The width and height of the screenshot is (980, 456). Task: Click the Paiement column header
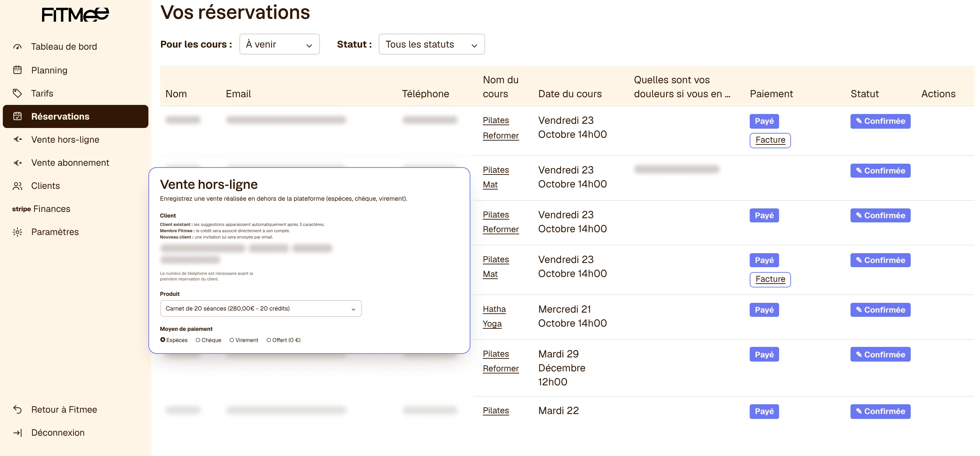(771, 94)
